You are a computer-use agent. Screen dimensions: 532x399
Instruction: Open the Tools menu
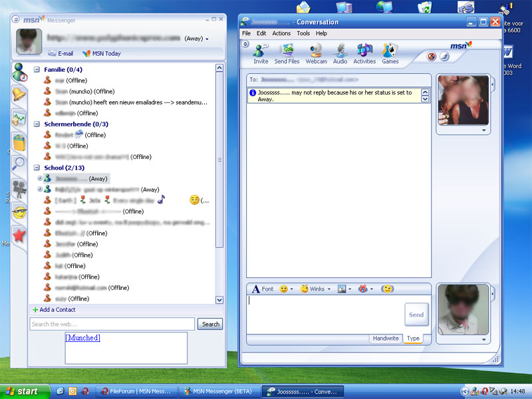point(304,33)
